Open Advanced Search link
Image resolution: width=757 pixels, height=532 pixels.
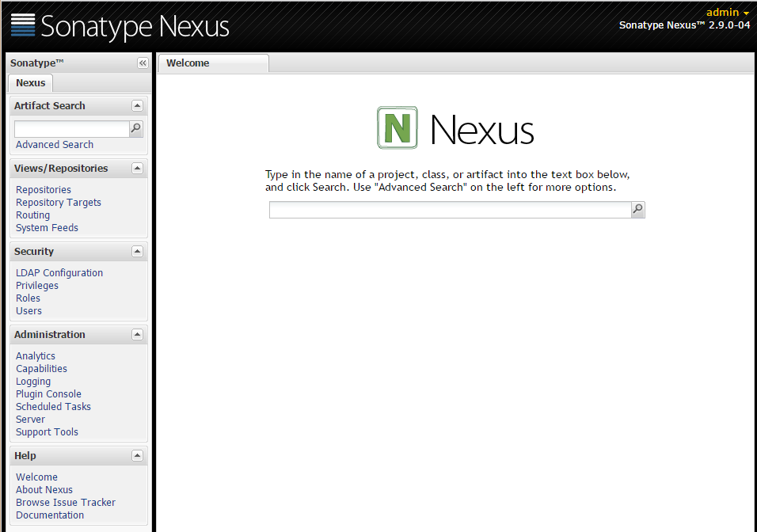[x=55, y=145]
